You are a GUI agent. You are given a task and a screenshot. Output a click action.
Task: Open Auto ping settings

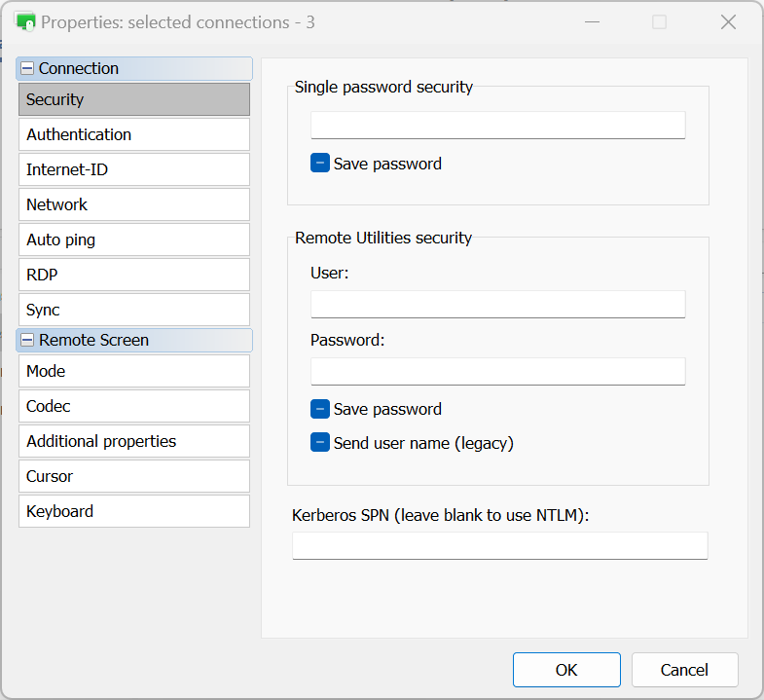pos(134,239)
